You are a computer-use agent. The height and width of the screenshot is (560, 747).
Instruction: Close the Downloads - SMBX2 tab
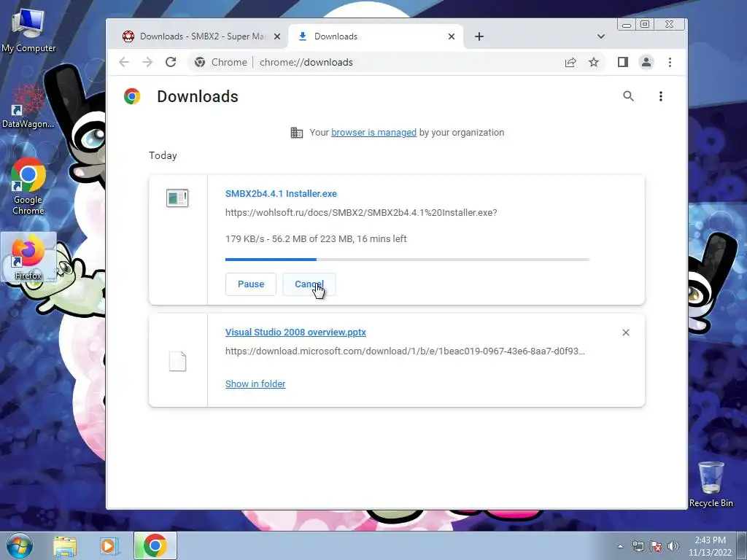(x=277, y=36)
